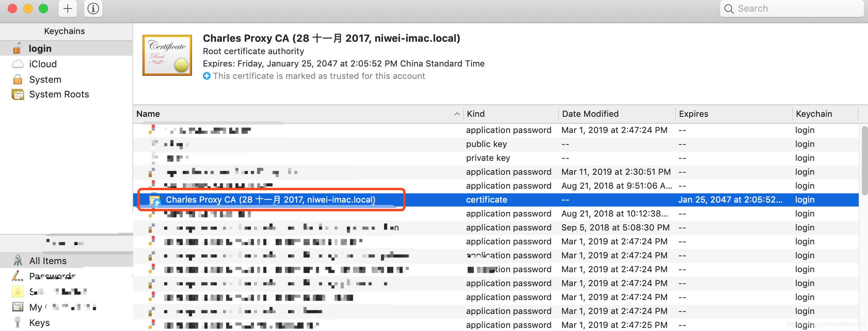Open the Keys category icon

[x=17, y=322]
